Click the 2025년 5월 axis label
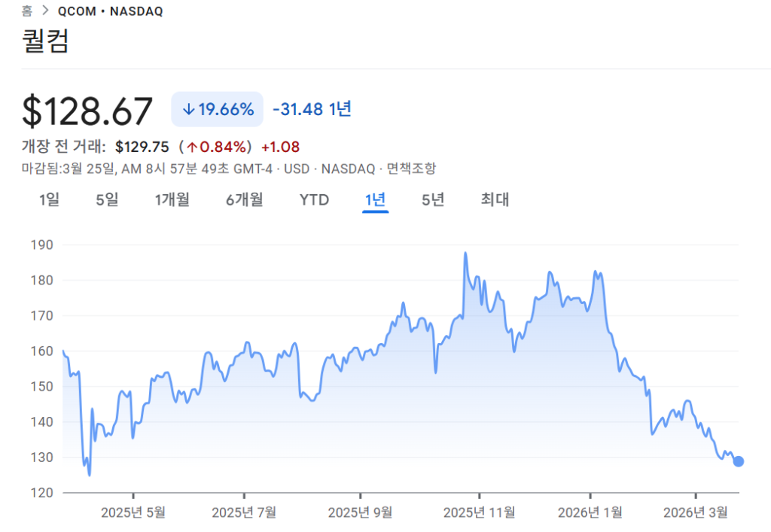Viewport: 771px width, 532px height. [133, 513]
